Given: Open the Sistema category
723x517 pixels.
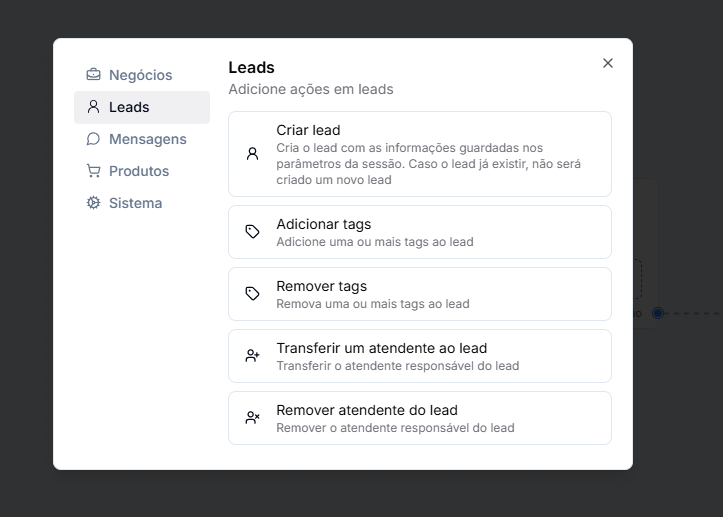Looking at the screenshot, I should point(142,203).
